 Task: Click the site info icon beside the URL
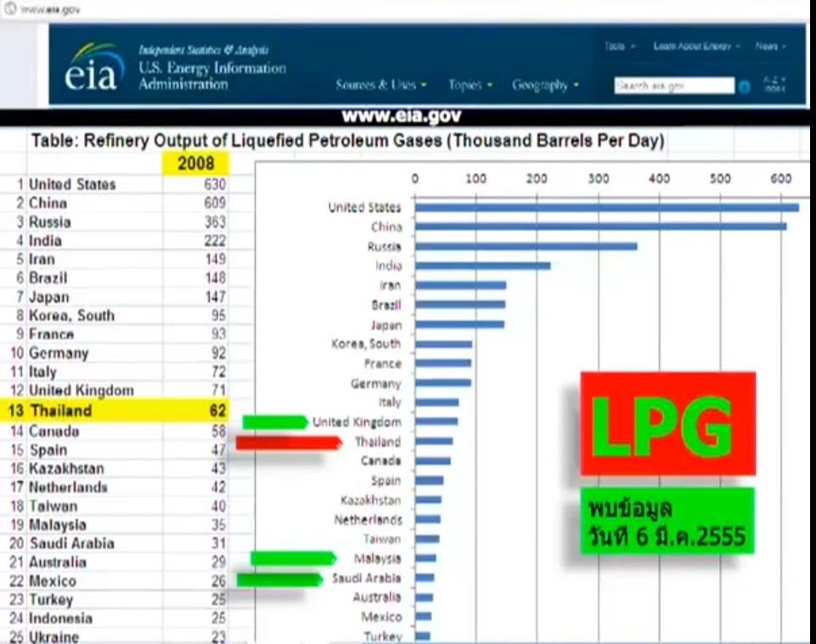[x=7, y=10]
